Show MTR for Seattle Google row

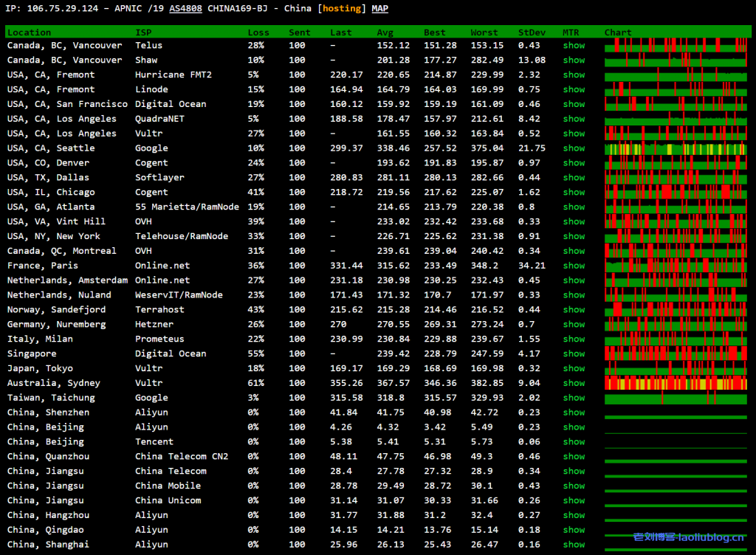(574, 148)
